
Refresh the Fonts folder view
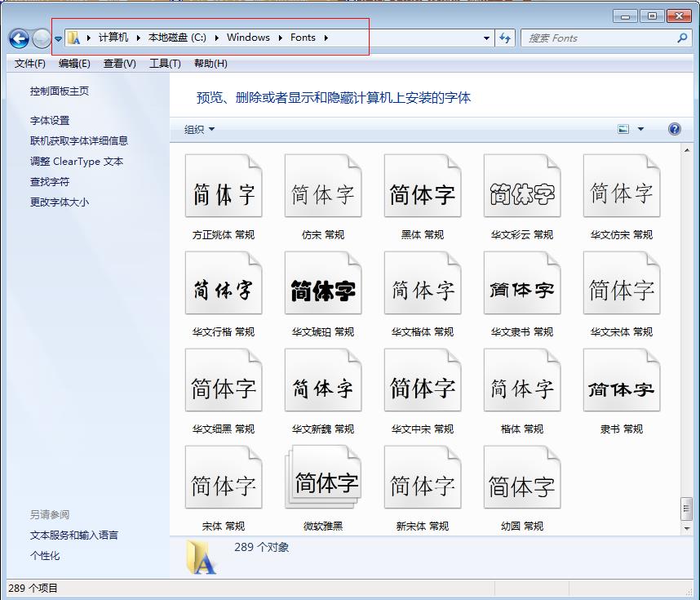[505, 38]
